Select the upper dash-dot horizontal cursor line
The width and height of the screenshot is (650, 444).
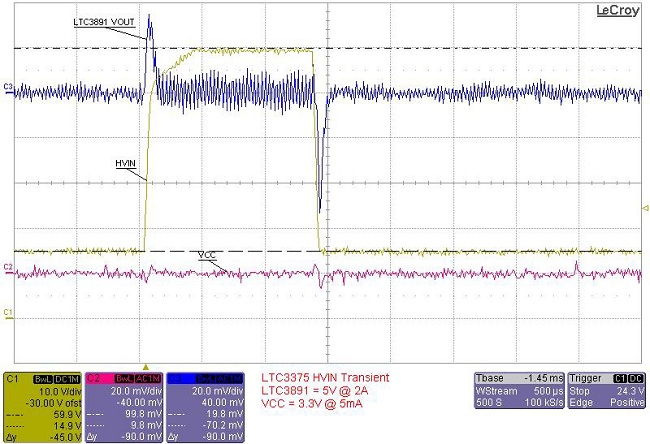click(328, 49)
